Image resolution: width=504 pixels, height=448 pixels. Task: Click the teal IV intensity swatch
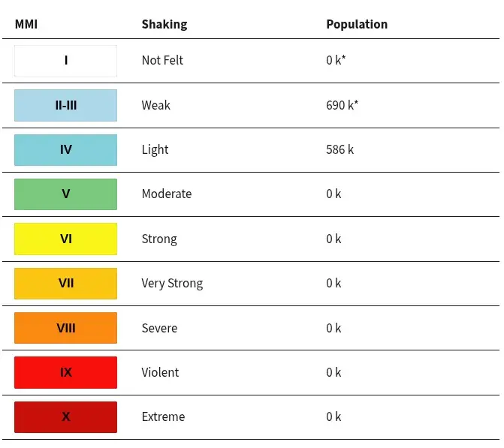coord(65,150)
